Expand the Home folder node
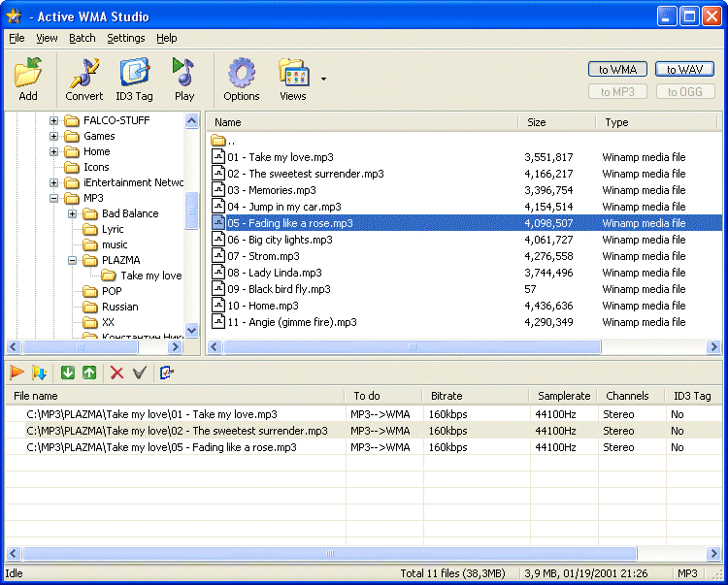The image size is (728, 585). pos(53,151)
